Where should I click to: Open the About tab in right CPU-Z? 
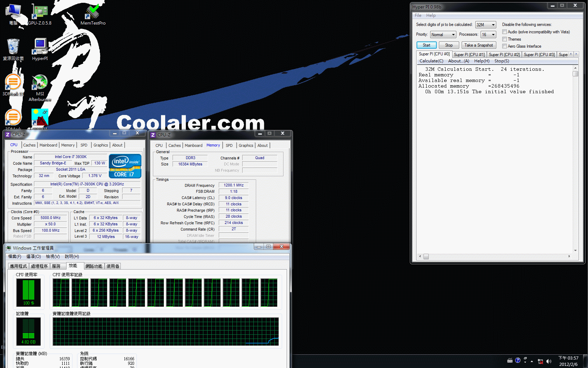[x=262, y=145]
